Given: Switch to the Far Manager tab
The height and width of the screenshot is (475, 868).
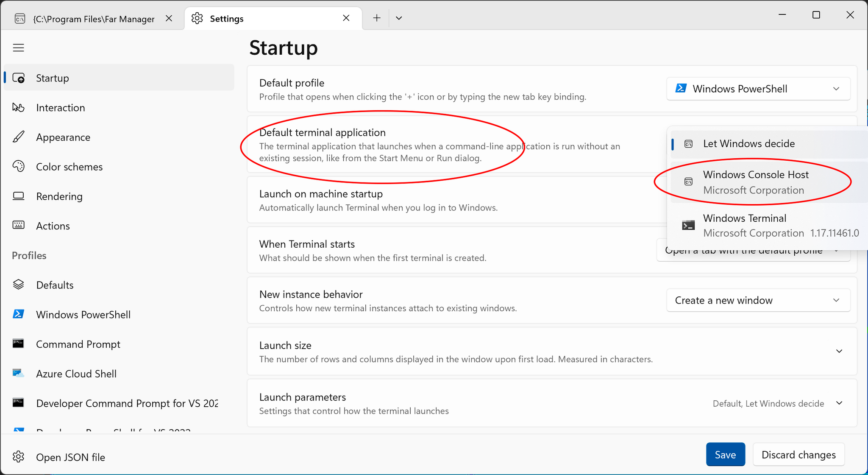Looking at the screenshot, I should (93, 19).
